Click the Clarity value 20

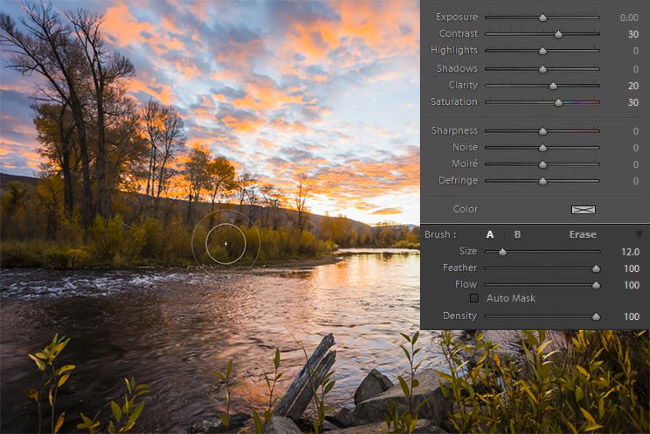pyautogui.click(x=633, y=85)
